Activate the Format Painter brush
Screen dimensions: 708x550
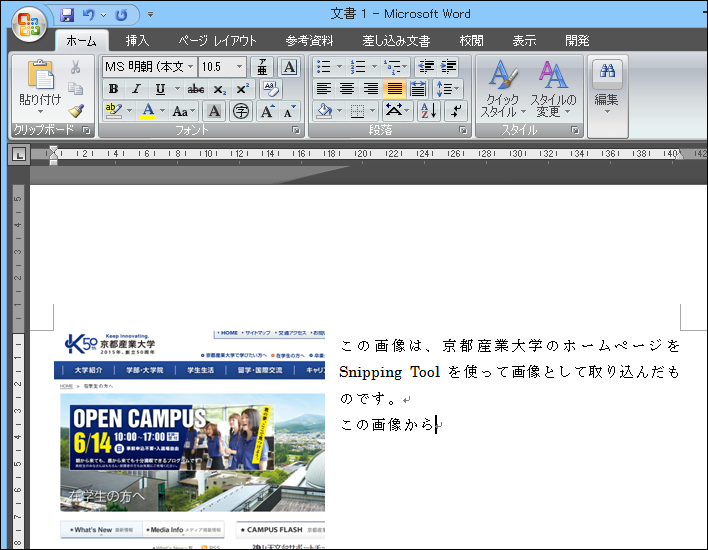(75, 111)
